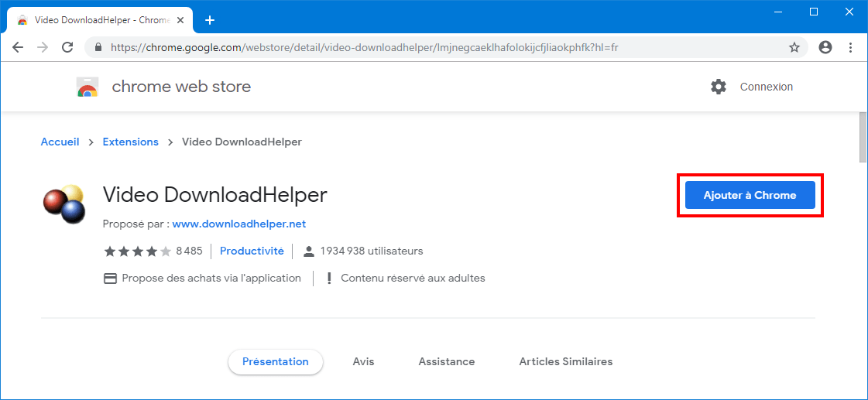This screenshot has height=400, width=868.
Task: Click the adult content exclamation icon
Action: click(329, 279)
